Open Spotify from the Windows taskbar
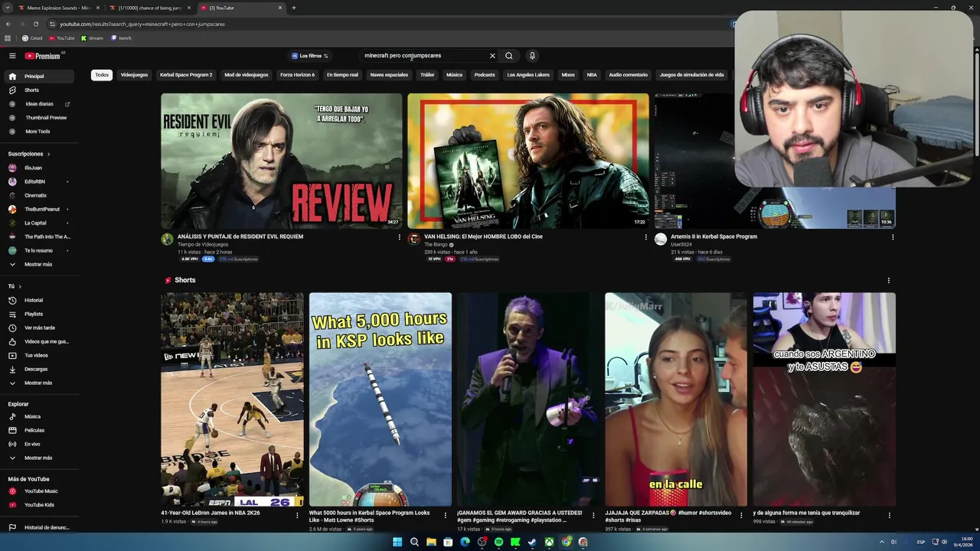This screenshot has height=551, width=980. click(498, 542)
